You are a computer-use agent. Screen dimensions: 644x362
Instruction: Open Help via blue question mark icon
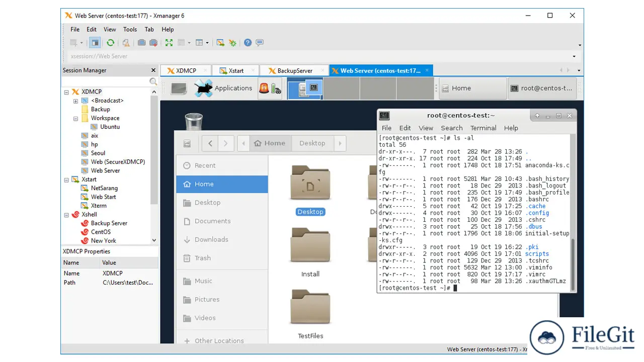(x=248, y=43)
